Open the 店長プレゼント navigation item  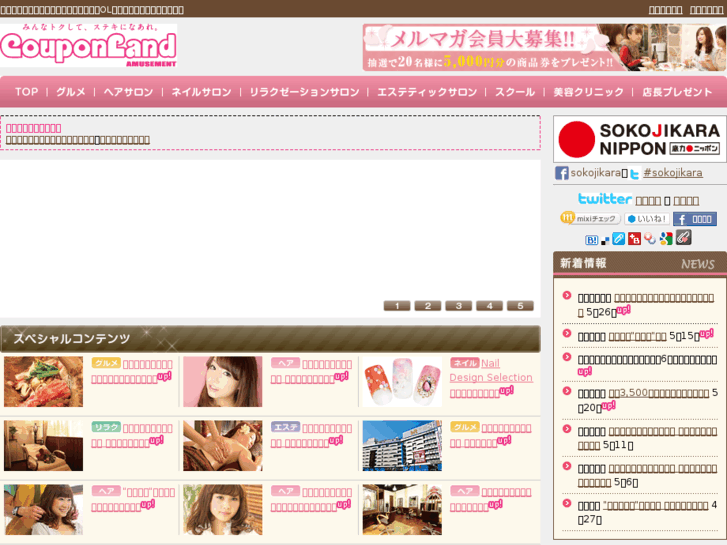point(677,92)
